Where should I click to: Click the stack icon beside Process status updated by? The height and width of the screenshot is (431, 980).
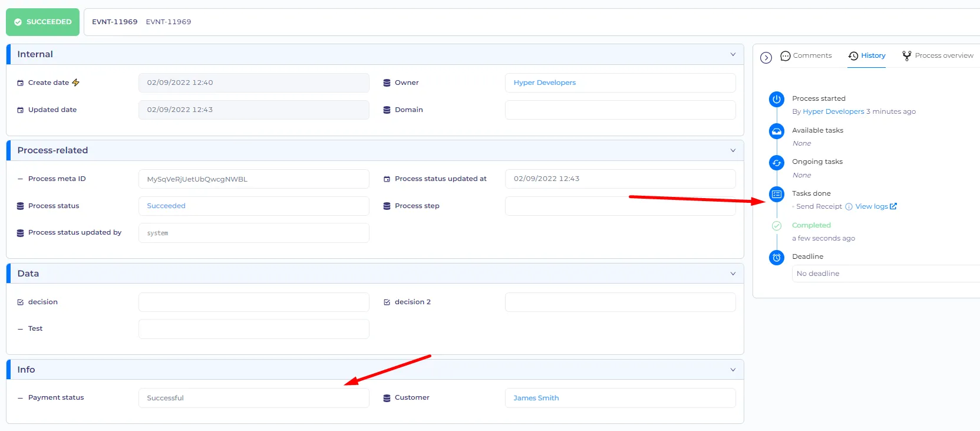[20, 233]
